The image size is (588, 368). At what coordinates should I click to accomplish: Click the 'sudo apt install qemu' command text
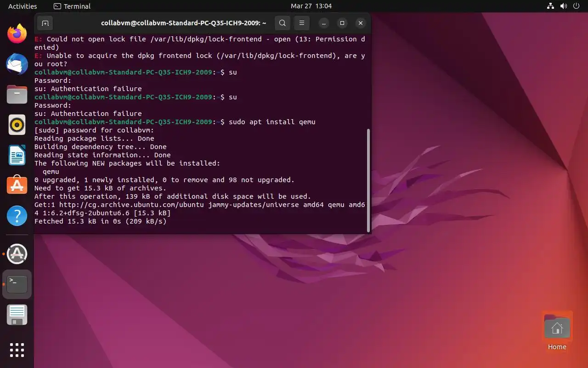coord(272,122)
